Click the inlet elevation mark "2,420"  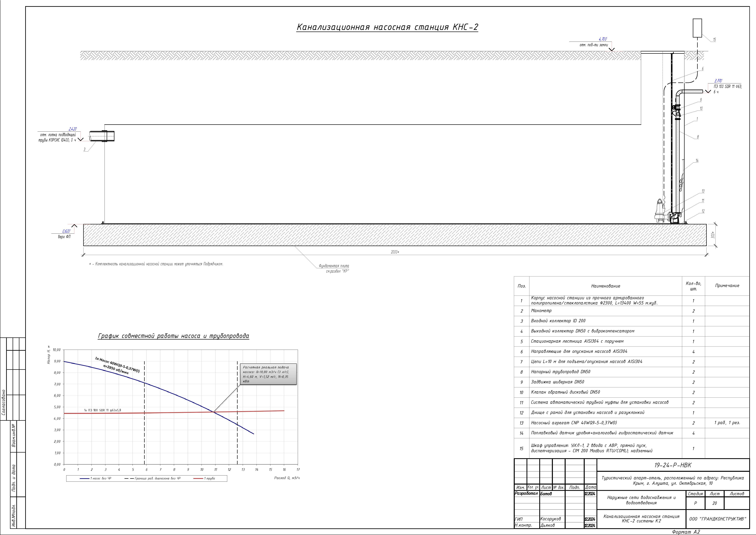click(72, 129)
